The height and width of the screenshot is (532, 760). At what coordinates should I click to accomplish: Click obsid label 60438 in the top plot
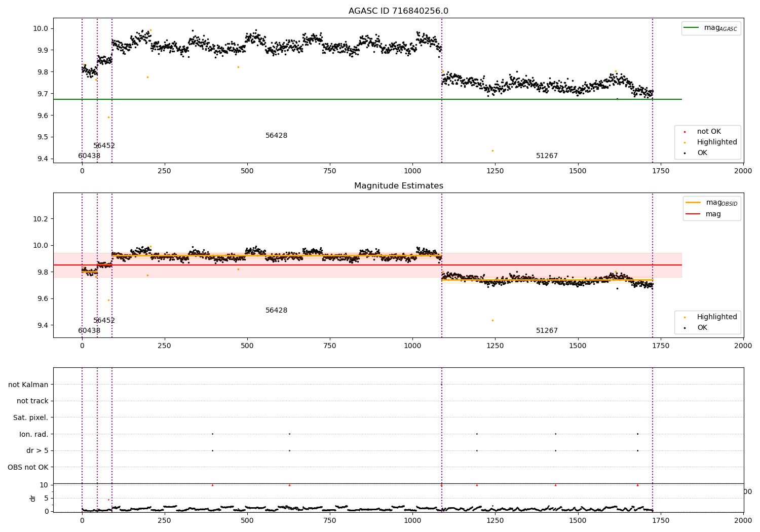pos(89,156)
